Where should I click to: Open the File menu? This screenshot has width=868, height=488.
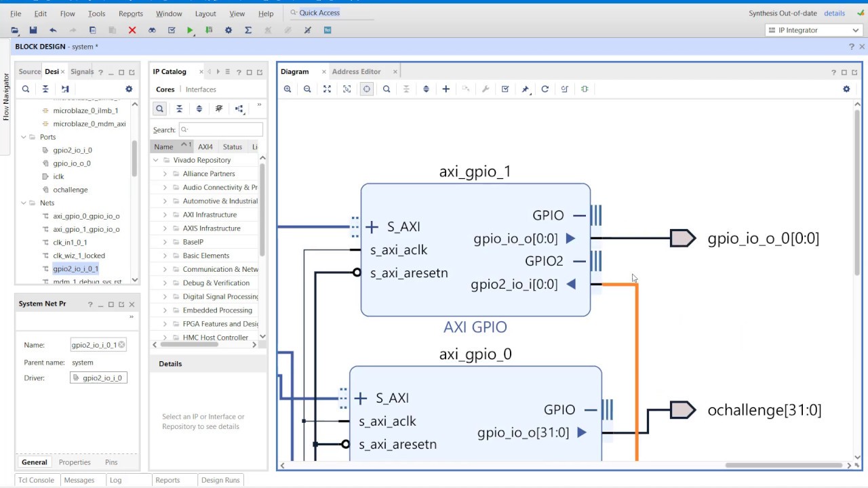click(16, 14)
